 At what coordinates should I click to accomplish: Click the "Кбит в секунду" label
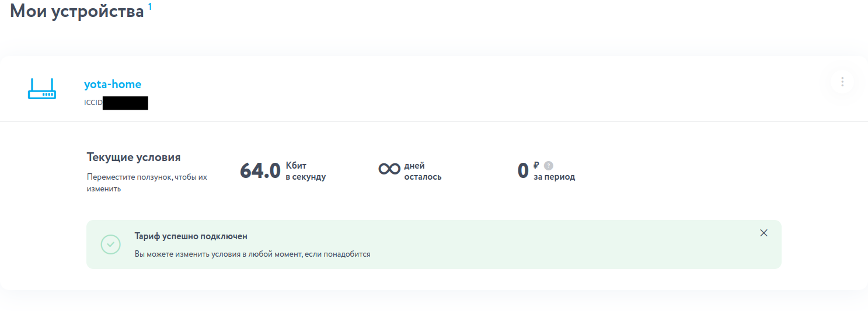(x=305, y=172)
